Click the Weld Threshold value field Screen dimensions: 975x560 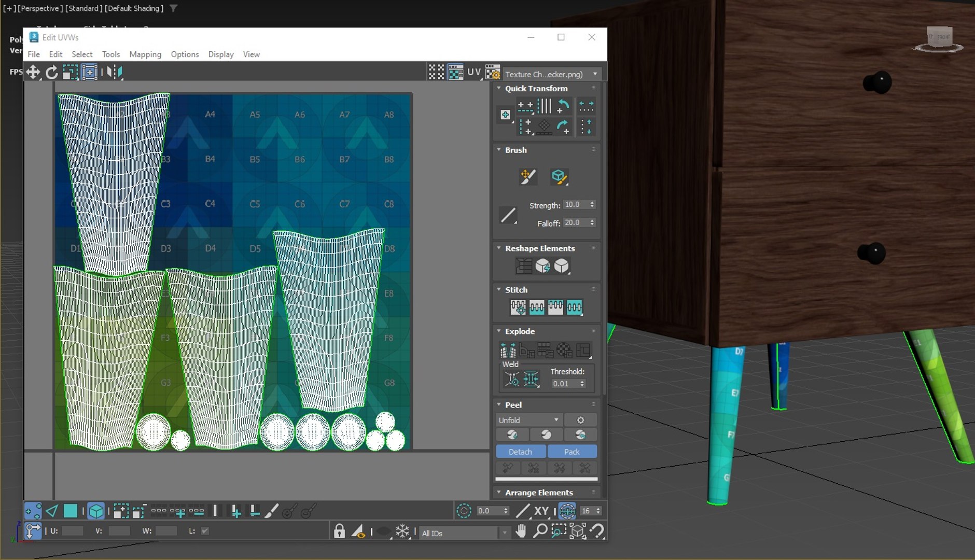pyautogui.click(x=565, y=384)
